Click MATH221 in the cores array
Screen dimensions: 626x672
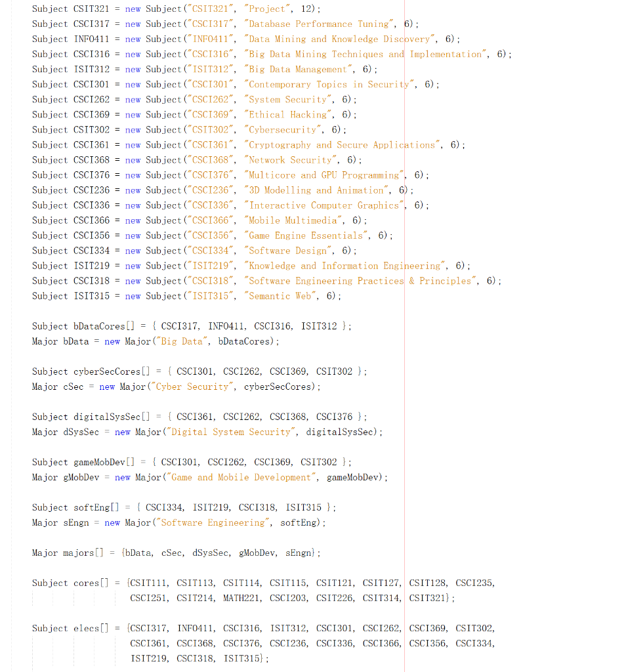[x=241, y=598]
